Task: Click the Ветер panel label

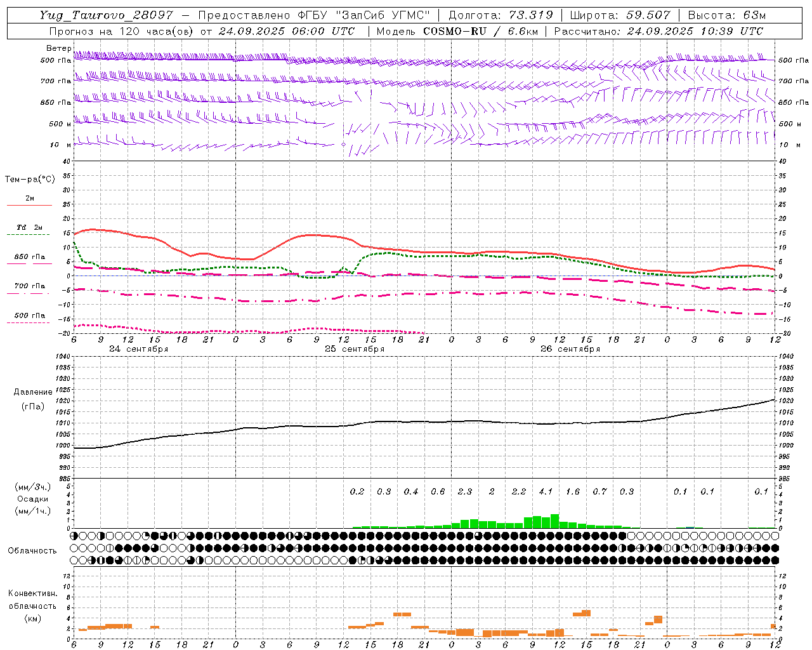Action: [58, 48]
